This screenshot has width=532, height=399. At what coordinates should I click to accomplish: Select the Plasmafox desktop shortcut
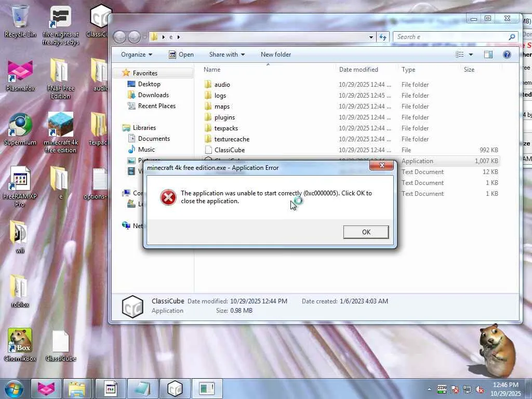tap(20, 75)
